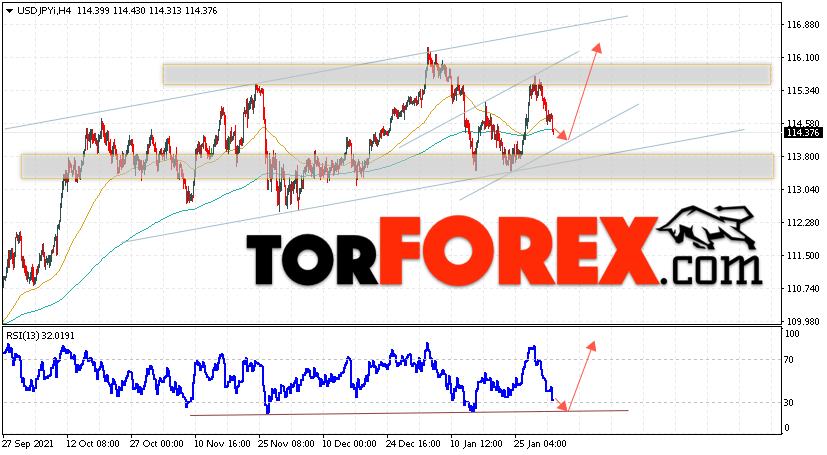
Task: Click the 25 Jan 04:00 time label
Action: [541, 444]
